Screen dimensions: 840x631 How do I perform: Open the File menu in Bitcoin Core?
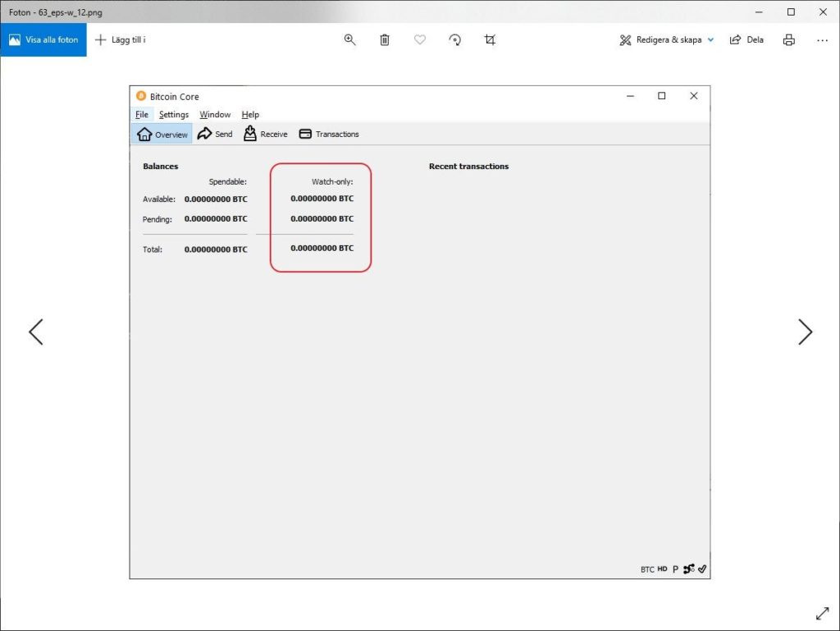click(141, 115)
